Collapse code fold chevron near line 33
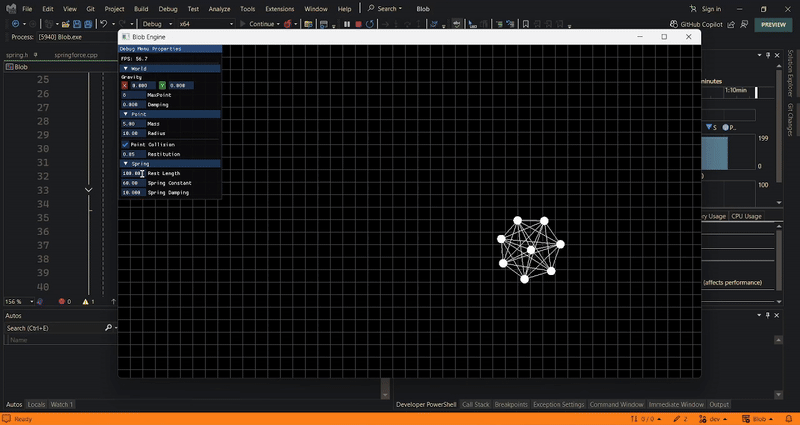This screenshot has width=800, height=425. click(x=88, y=190)
